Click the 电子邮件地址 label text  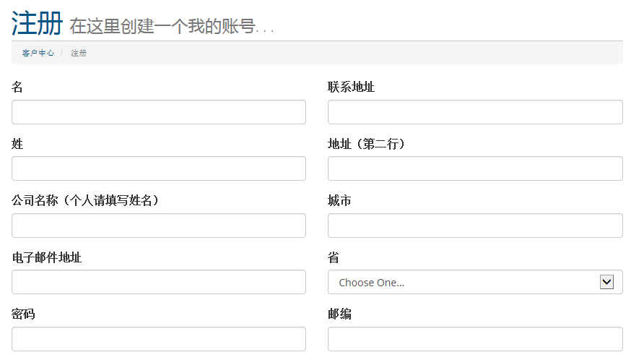pos(46,258)
